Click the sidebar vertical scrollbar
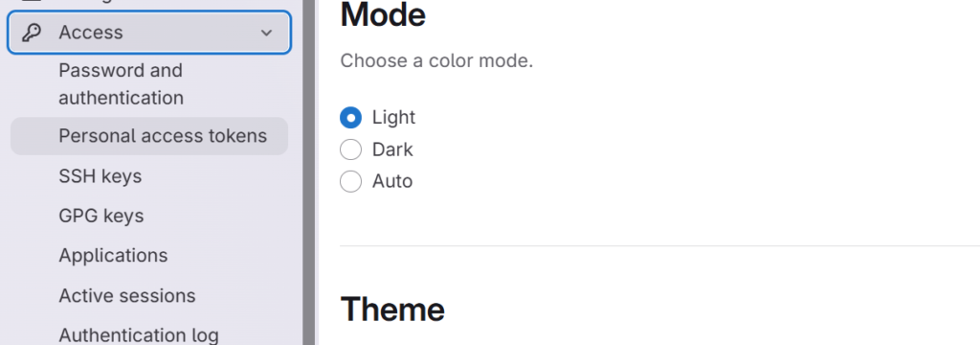 click(x=309, y=172)
